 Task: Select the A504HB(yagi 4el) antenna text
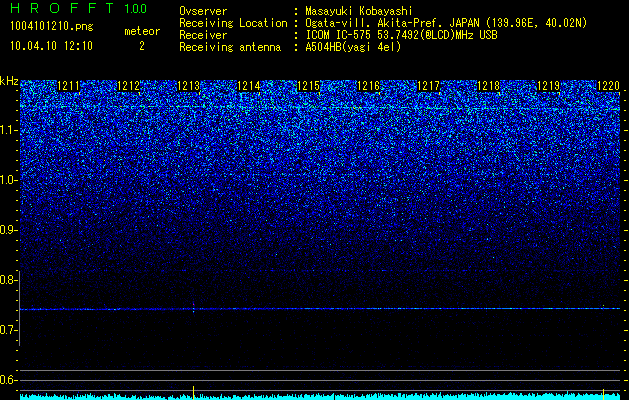(x=353, y=47)
